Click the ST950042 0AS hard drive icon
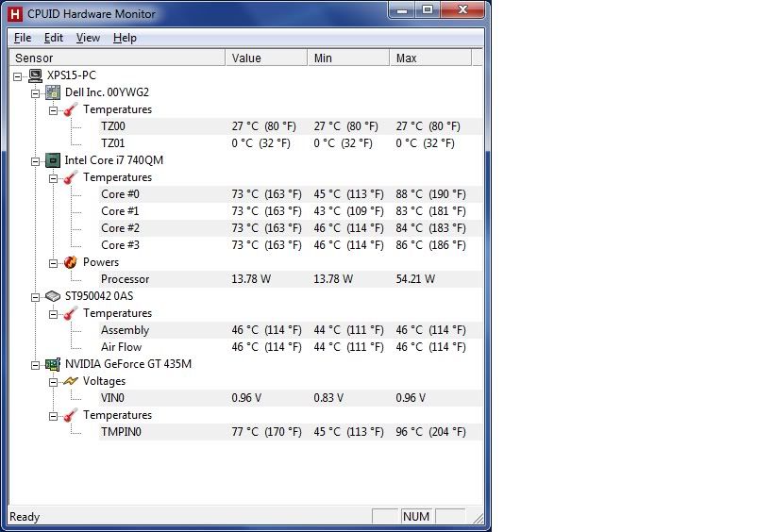The width and height of the screenshot is (773, 532). click(53, 296)
